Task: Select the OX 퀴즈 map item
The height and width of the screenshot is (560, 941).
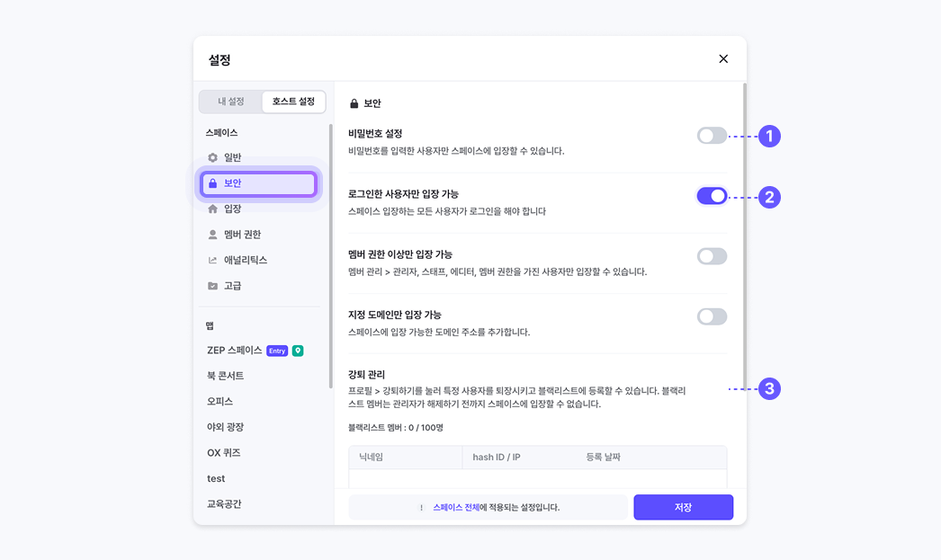Action: (x=224, y=453)
